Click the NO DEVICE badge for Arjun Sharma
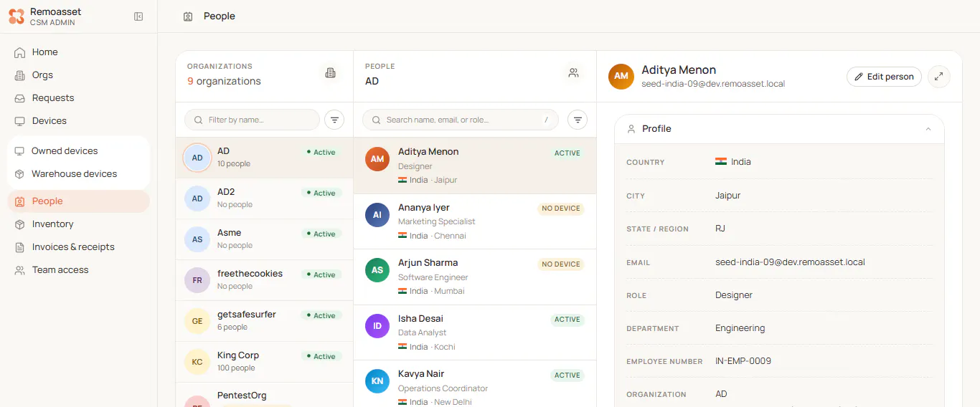 tap(561, 264)
